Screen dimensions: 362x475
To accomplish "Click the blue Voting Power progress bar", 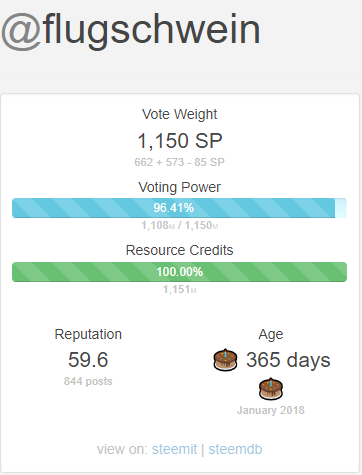I will pyautogui.click(x=179, y=208).
